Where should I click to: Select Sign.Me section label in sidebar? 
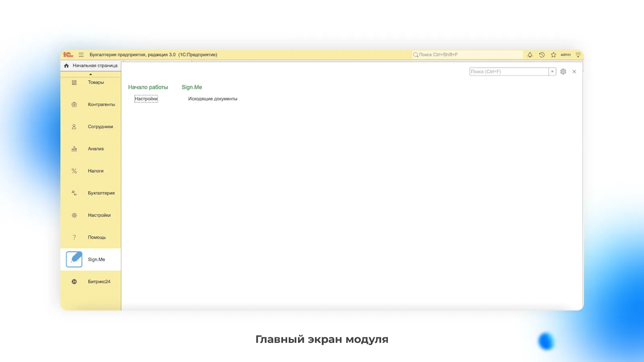97,259
